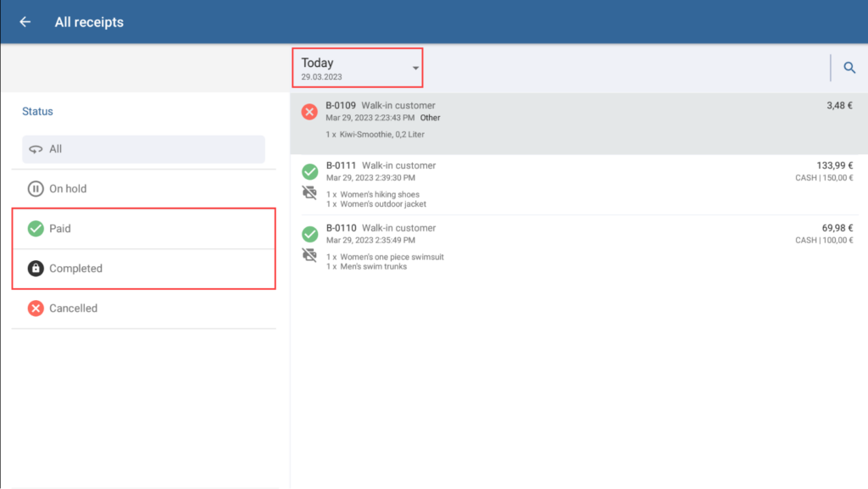Open the Today 29.03.2023 date selector
This screenshot has height=489, width=868.
pyautogui.click(x=348, y=68)
